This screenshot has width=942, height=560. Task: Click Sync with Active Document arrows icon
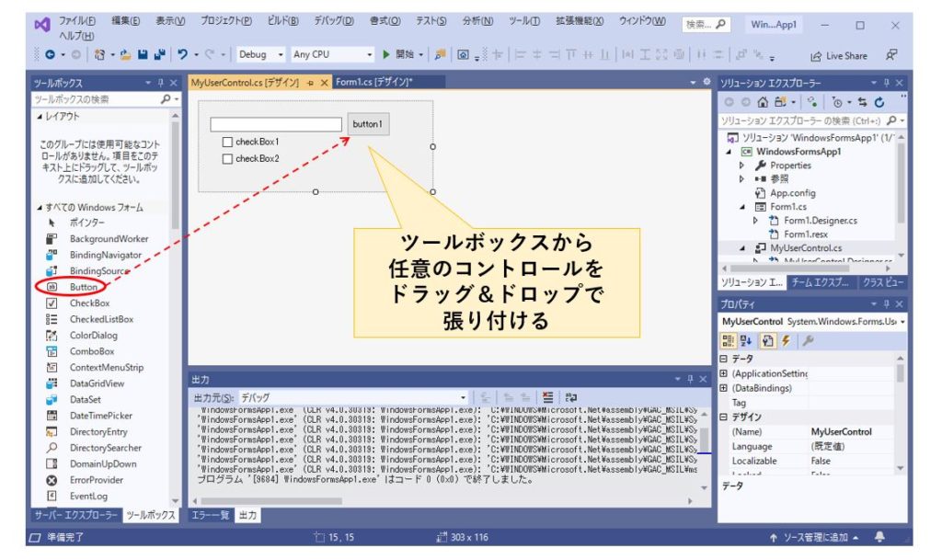[x=862, y=102]
